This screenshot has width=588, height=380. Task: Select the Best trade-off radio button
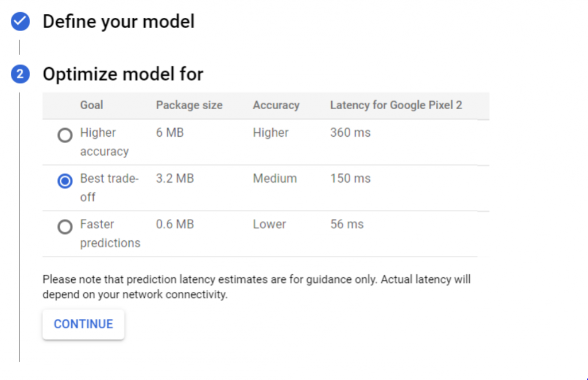[65, 182]
